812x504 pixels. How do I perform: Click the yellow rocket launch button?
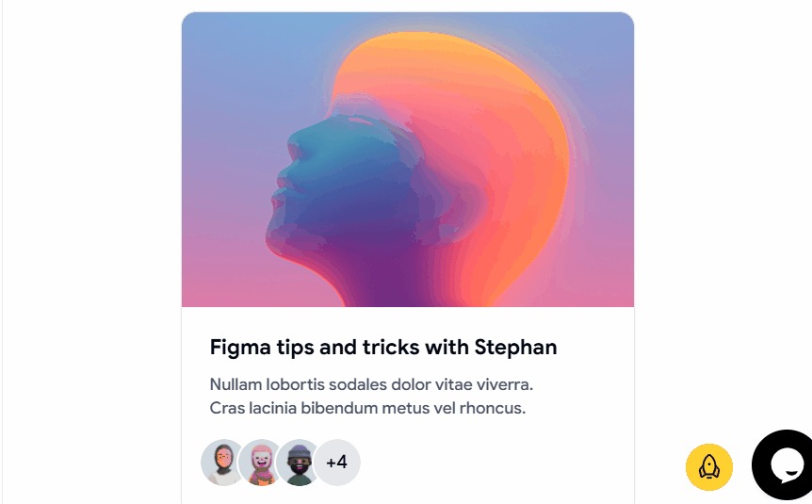pyautogui.click(x=709, y=466)
